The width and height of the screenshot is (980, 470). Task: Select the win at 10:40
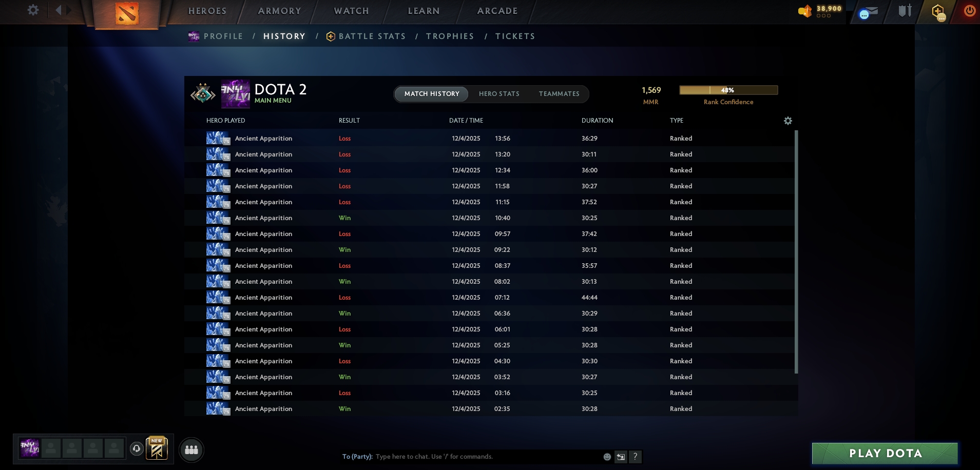[x=489, y=218]
